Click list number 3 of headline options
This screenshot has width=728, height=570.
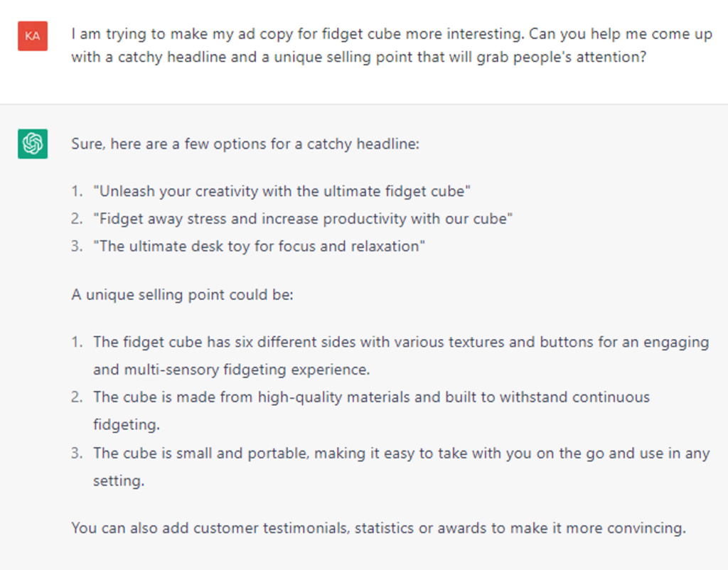tap(77, 246)
